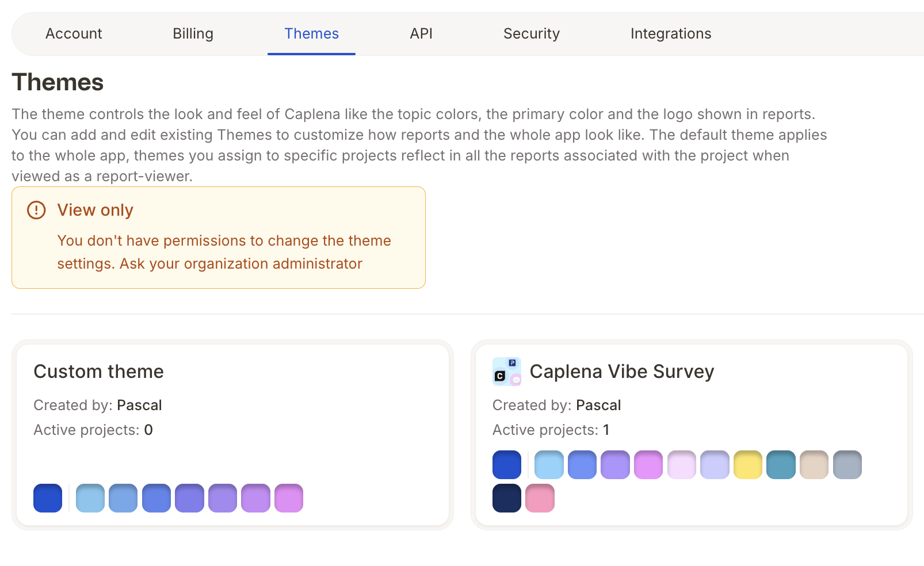Switch to the Integrations tab
This screenshot has width=924, height=566.
click(671, 34)
